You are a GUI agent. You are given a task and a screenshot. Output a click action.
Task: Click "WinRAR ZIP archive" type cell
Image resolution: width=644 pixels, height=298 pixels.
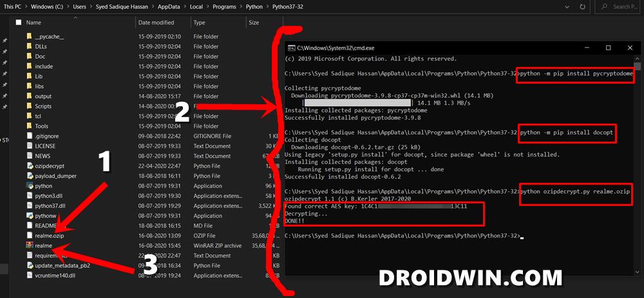[217, 245]
